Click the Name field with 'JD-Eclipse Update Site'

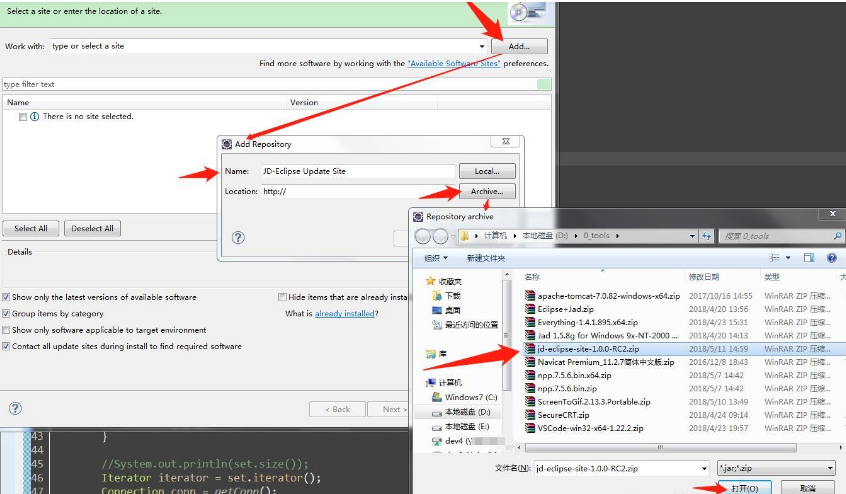358,171
